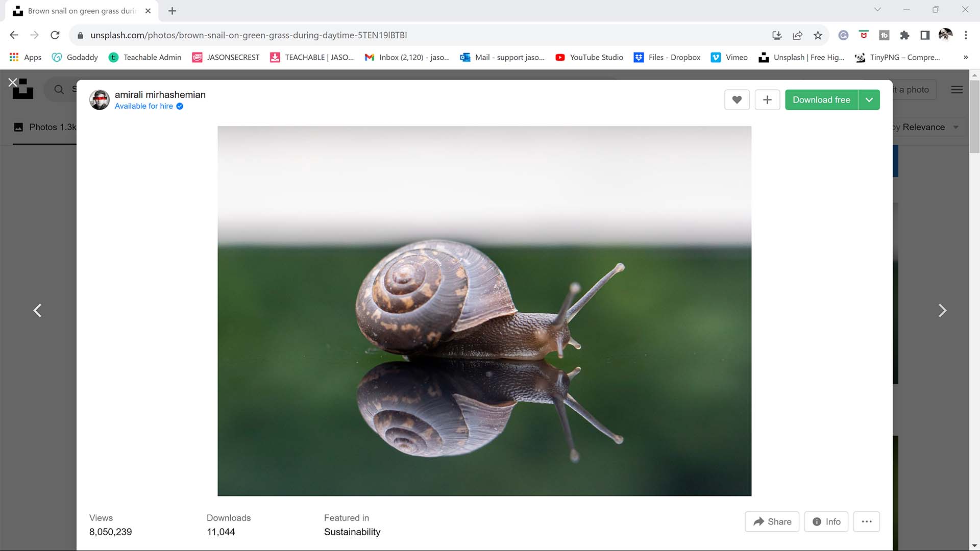Expand download size options arrow
The width and height of the screenshot is (980, 551).
coord(869,100)
